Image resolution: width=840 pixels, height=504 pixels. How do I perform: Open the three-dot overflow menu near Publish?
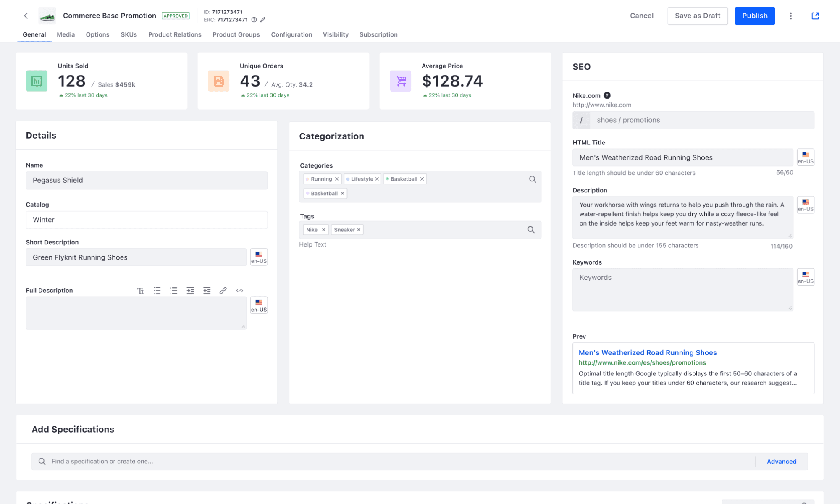[x=790, y=16]
